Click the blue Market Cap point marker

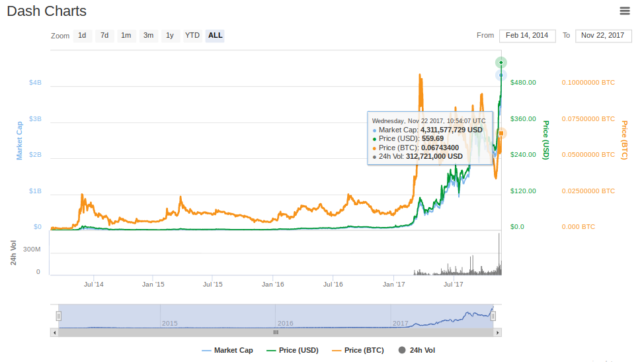click(501, 75)
